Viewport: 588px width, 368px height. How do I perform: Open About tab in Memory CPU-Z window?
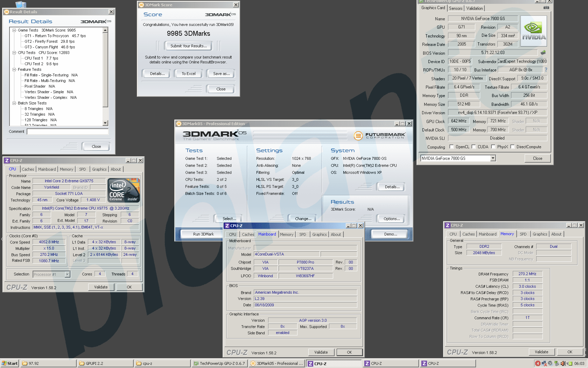pyautogui.click(x=556, y=234)
